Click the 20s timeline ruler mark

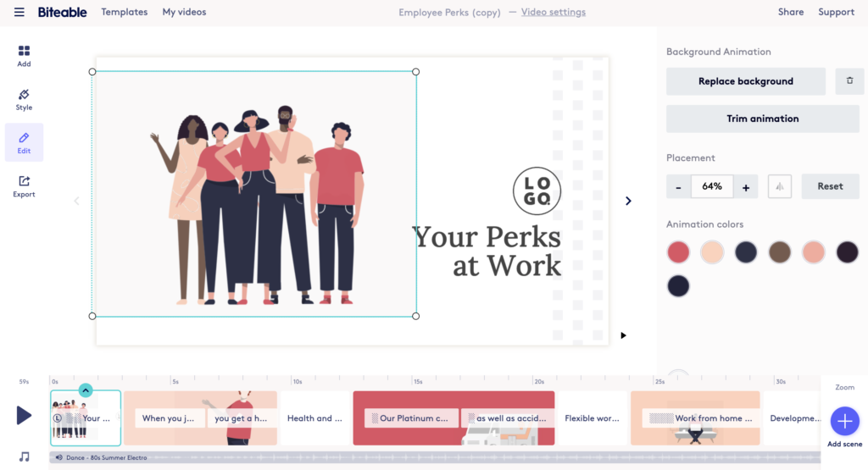(x=539, y=382)
